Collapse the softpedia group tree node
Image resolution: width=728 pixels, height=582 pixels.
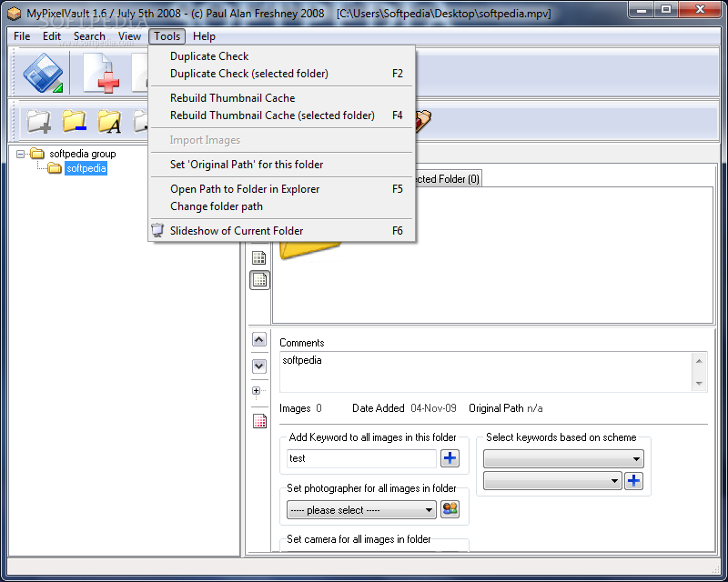(x=20, y=154)
